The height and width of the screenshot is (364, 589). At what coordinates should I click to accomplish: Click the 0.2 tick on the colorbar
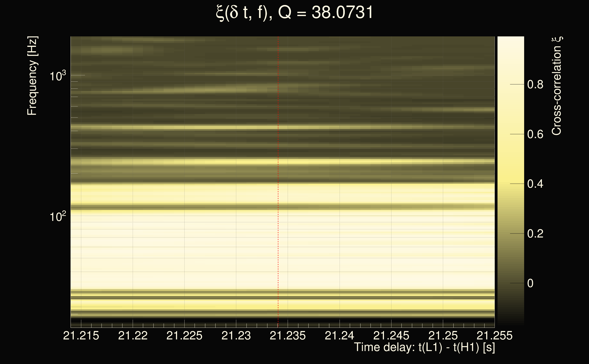click(535, 234)
